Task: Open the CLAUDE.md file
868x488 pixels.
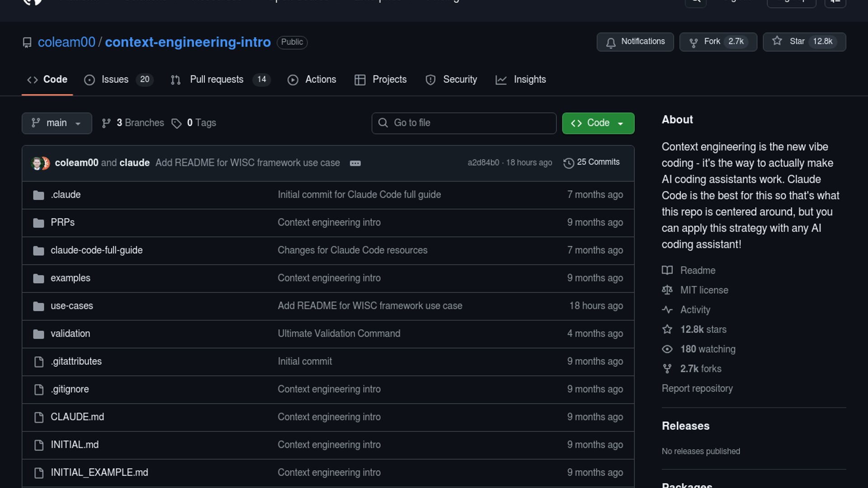Action: click(x=77, y=417)
